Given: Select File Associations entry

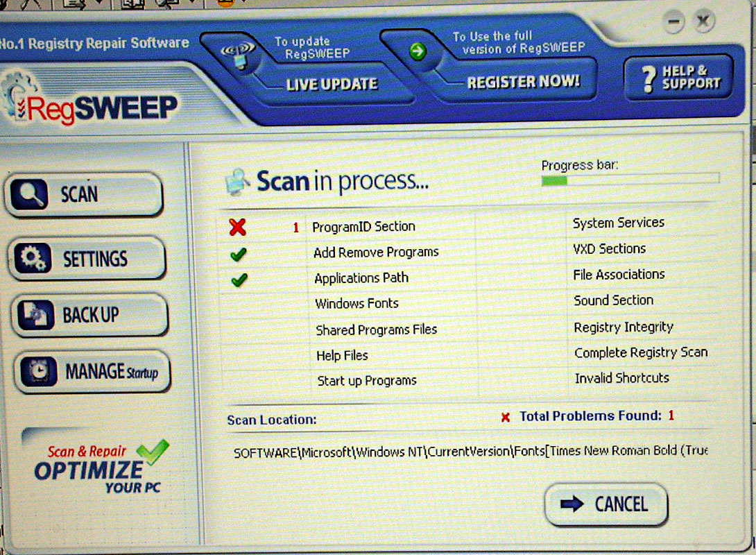Looking at the screenshot, I should (619, 275).
